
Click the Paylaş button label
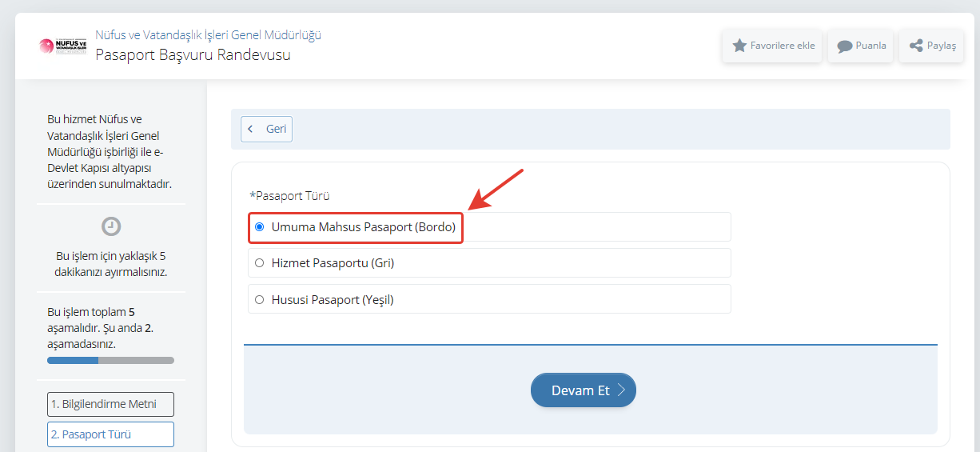pos(941,46)
